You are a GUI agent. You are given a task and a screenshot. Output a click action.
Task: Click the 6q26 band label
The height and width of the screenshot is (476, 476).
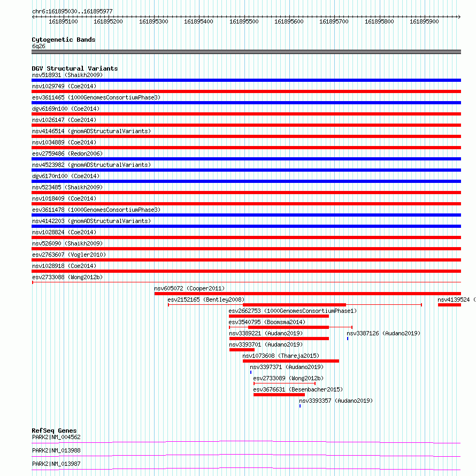[39, 46]
